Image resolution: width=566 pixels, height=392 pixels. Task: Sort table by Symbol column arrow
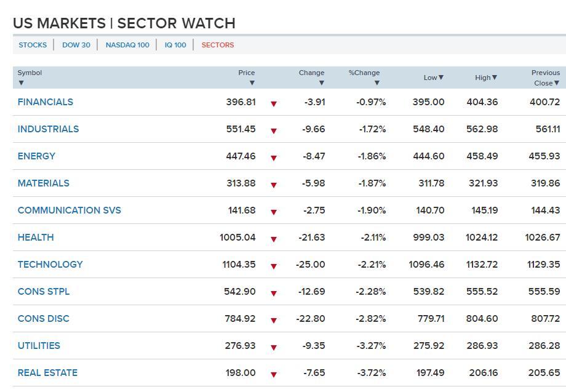pyautogui.click(x=21, y=83)
